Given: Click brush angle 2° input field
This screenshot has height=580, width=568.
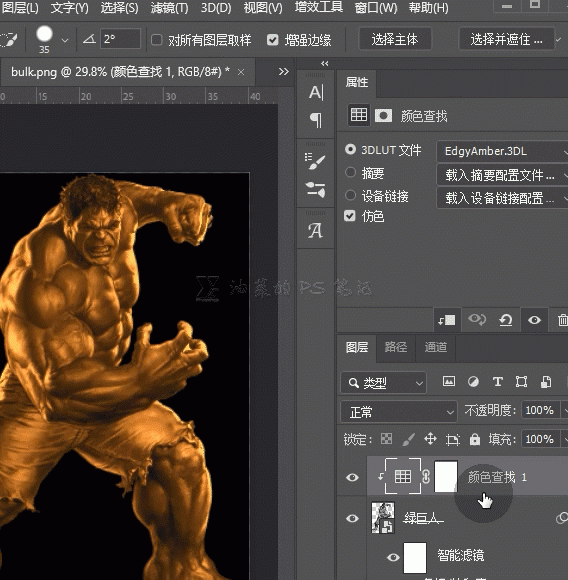Looking at the screenshot, I should coord(120,39).
